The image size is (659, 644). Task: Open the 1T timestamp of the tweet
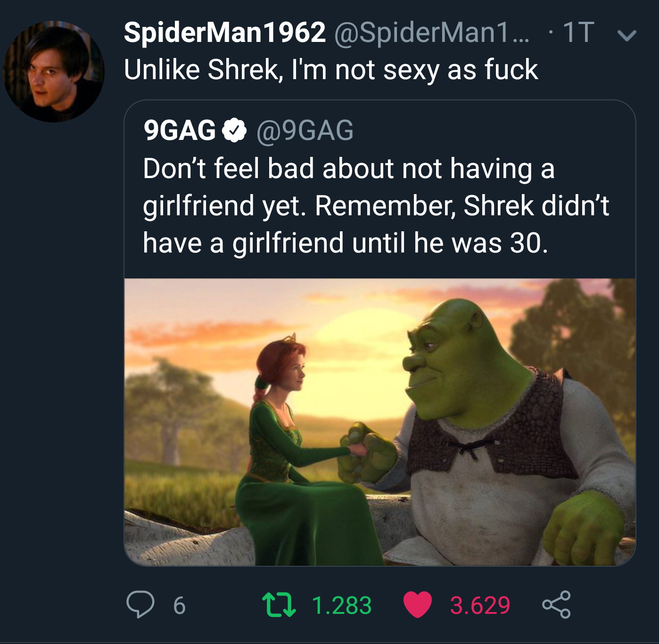[578, 33]
